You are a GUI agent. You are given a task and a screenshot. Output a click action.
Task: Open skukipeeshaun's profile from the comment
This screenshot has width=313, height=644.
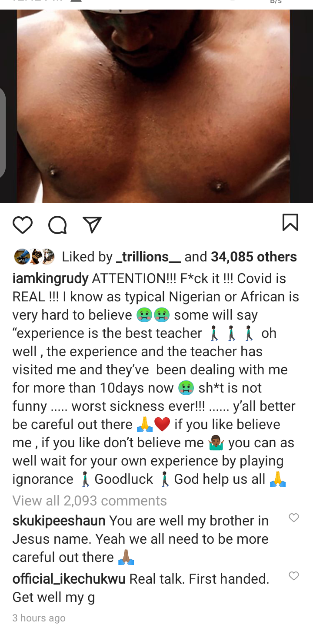59,521
